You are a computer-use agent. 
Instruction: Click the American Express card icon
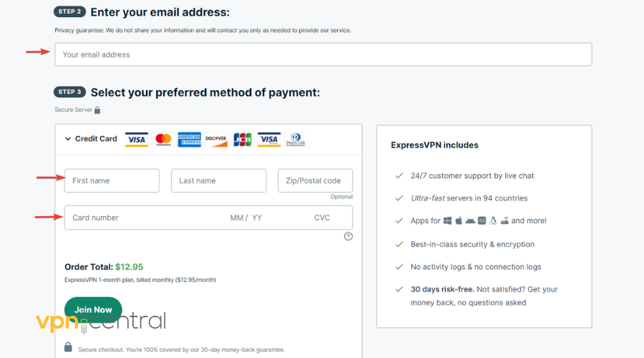[189, 139]
